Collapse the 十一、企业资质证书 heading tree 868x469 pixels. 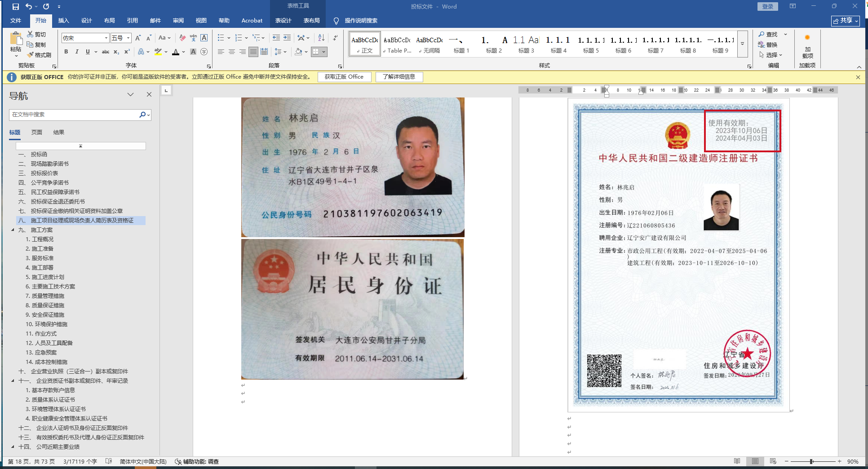click(13, 381)
